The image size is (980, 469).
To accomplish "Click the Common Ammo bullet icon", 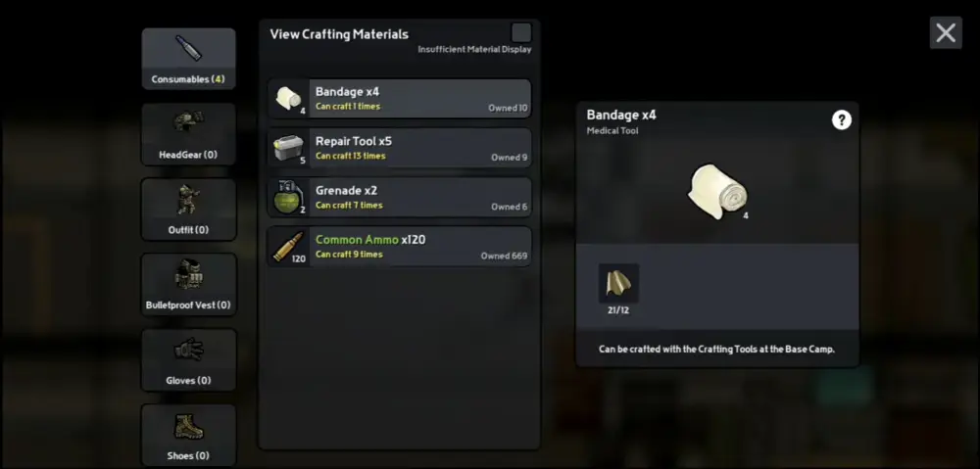I will coord(288,246).
